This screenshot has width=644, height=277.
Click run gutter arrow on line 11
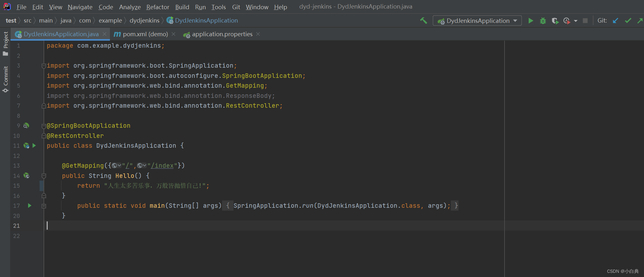34,145
